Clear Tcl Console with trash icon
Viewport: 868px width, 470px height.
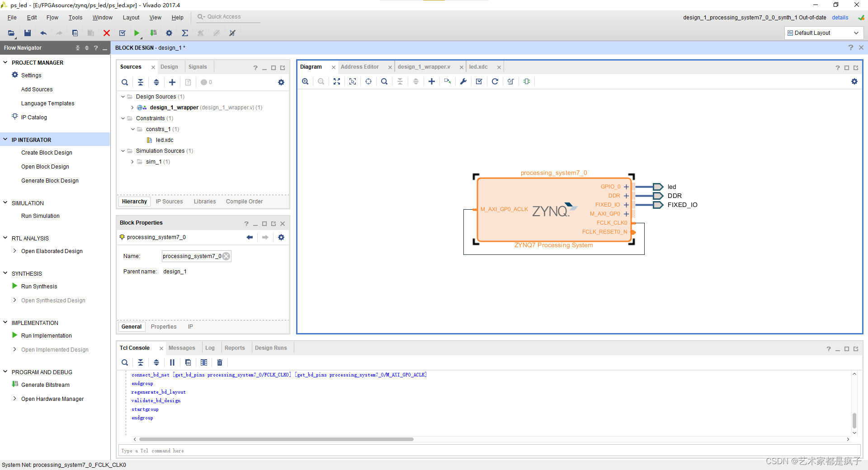(220, 362)
